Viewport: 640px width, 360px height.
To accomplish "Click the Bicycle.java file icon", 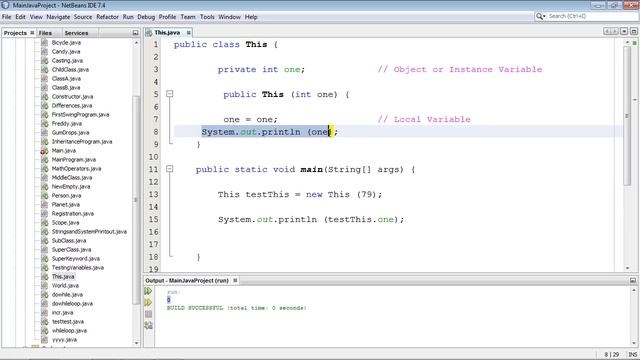I will 44,42.
